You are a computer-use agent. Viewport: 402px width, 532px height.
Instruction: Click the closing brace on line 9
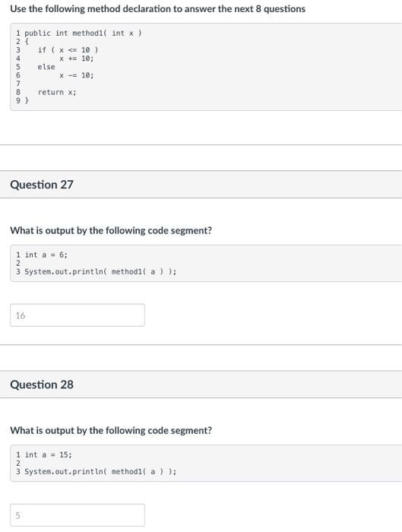pyautogui.click(x=27, y=101)
